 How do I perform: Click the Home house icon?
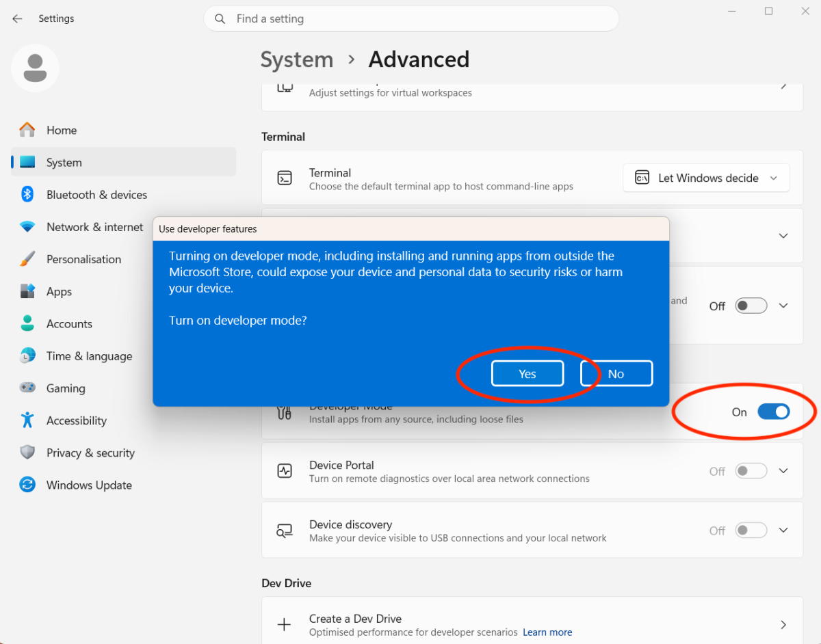(27, 130)
